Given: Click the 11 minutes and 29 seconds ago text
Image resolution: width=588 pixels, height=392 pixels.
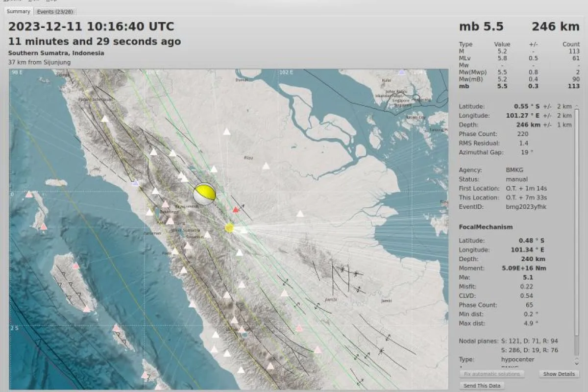Looking at the screenshot, I should pos(95,42).
